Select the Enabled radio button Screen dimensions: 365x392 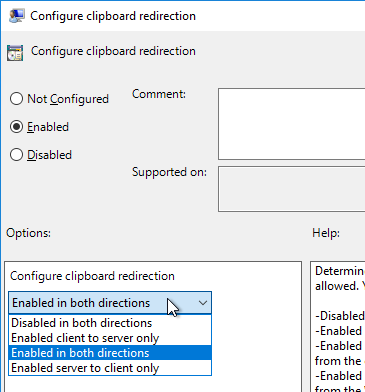16,127
